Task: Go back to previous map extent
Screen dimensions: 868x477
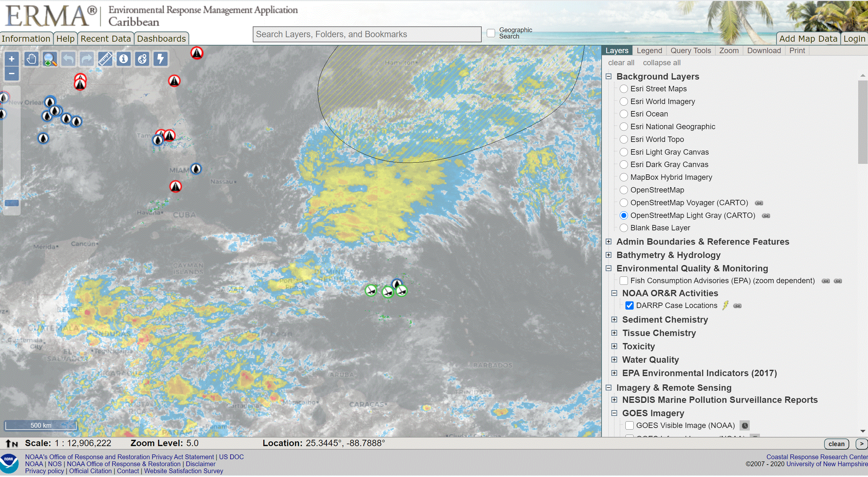Action: pos(68,59)
